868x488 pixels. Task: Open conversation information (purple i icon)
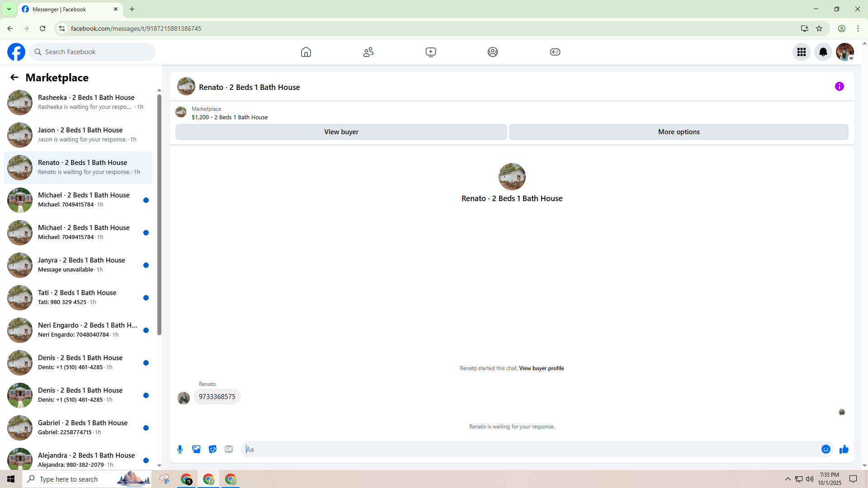click(840, 86)
